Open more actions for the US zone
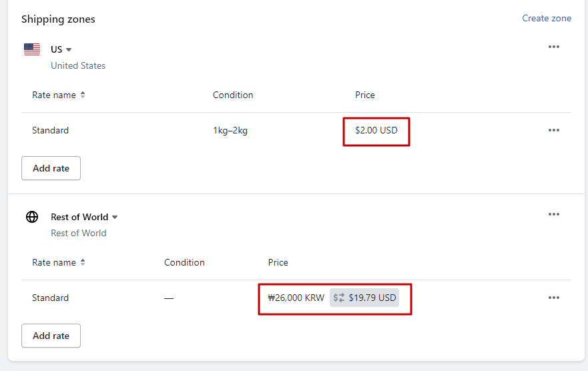Image resolution: width=588 pixels, height=371 pixels. 553,47
